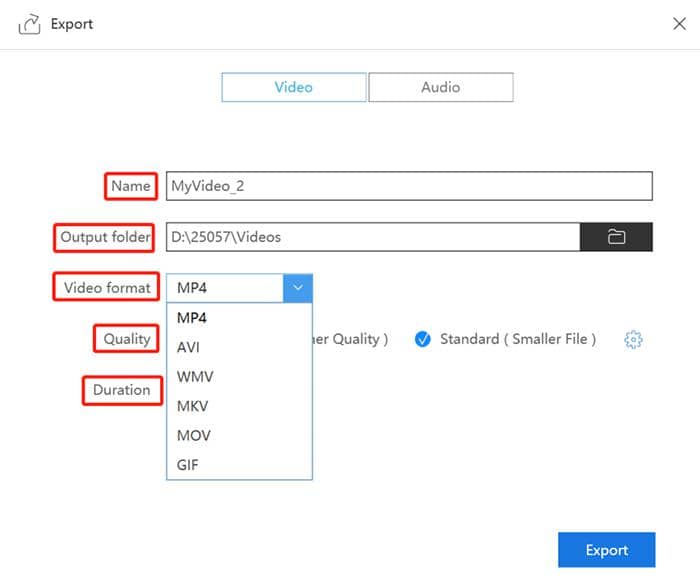Pick WMV in the format list
The width and height of the screenshot is (700, 584).
(195, 377)
